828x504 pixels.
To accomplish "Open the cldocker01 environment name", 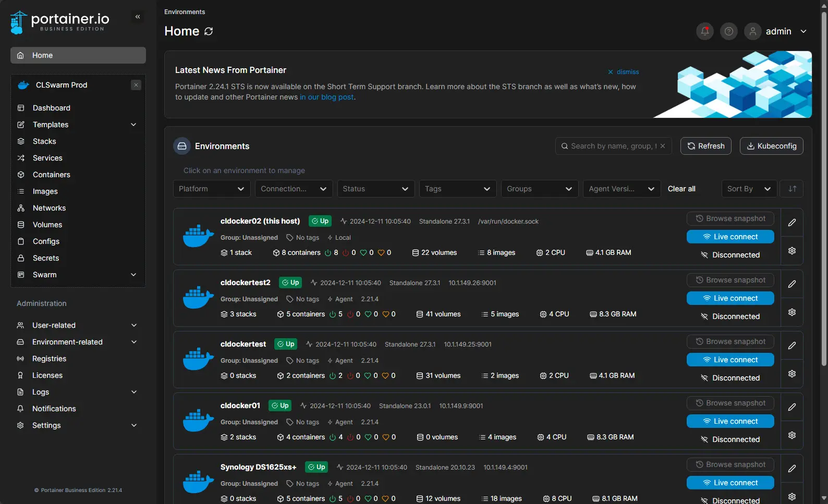I will click(x=240, y=405).
